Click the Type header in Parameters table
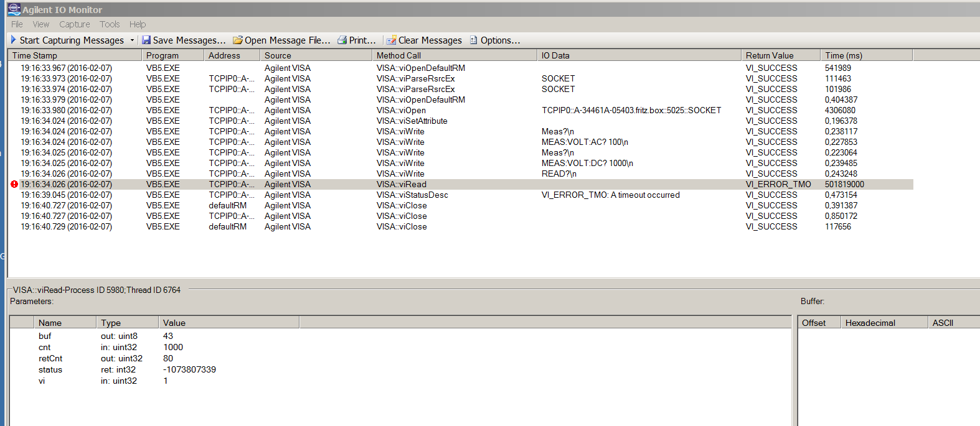980x426 pixels. click(x=128, y=323)
